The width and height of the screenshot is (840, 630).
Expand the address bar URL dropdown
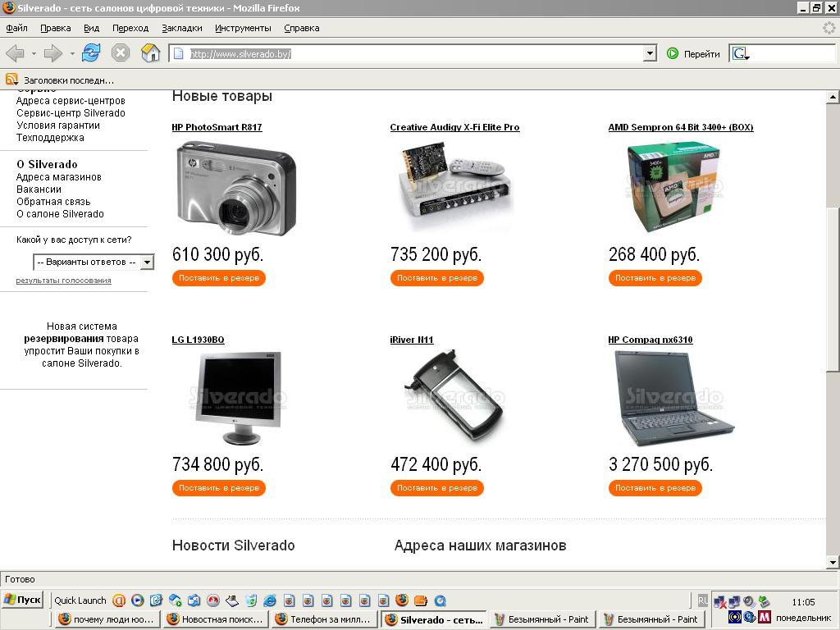[x=650, y=53]
